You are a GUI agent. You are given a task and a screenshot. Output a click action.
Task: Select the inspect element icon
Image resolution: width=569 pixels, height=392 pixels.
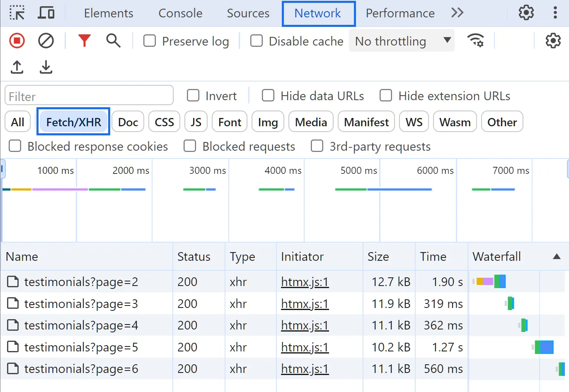pyautogui.click(x=17, y=12)
